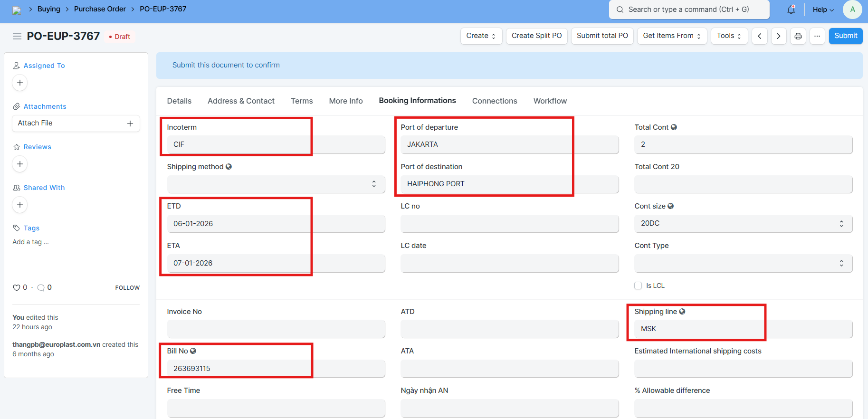The width and height of the screenshot is (868, 419).
Task: Open the Cont Type dropdown
Action: 743,263
